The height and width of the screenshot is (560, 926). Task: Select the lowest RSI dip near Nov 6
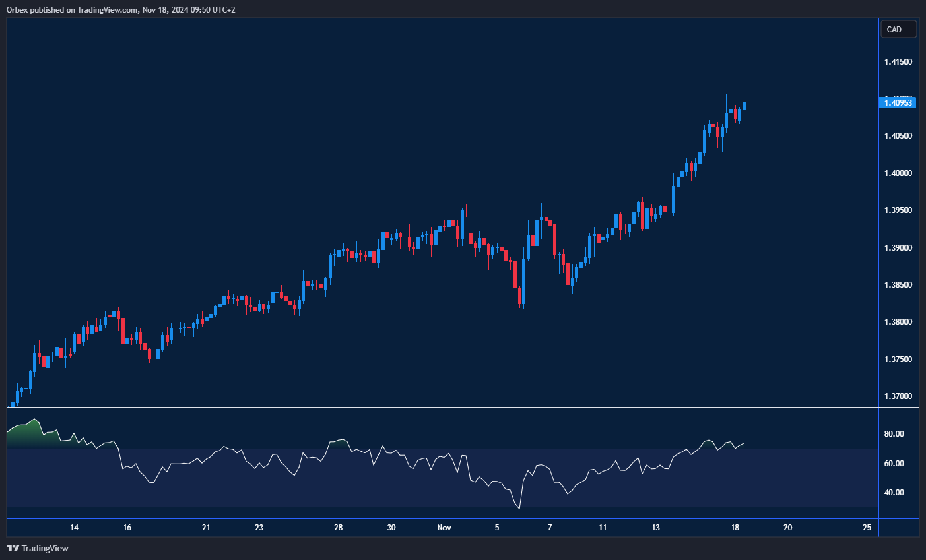(x=519, y=508)
